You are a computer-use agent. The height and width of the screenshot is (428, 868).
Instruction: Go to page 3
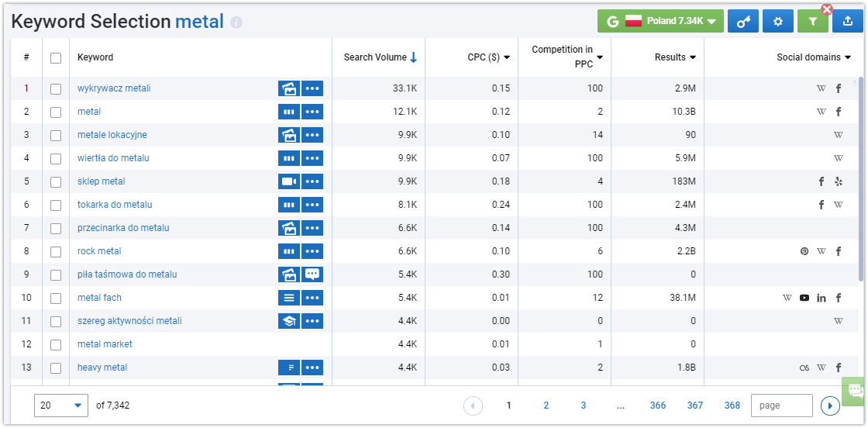583,406
